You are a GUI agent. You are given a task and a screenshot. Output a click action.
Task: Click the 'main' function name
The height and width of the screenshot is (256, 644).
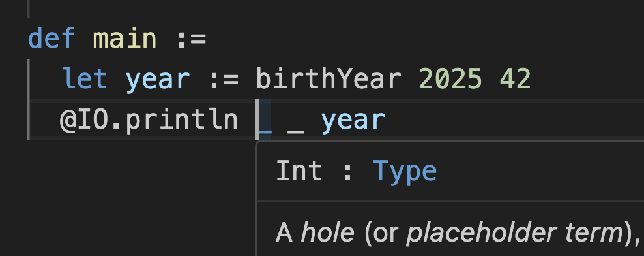(125, 38)
